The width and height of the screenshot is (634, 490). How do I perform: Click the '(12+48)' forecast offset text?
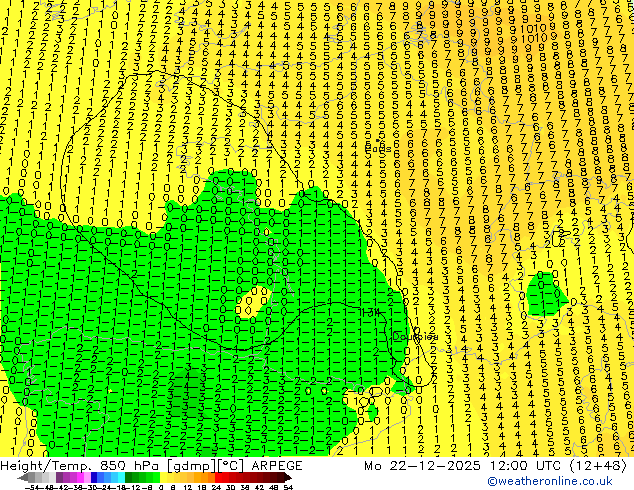tap(598, 466)
